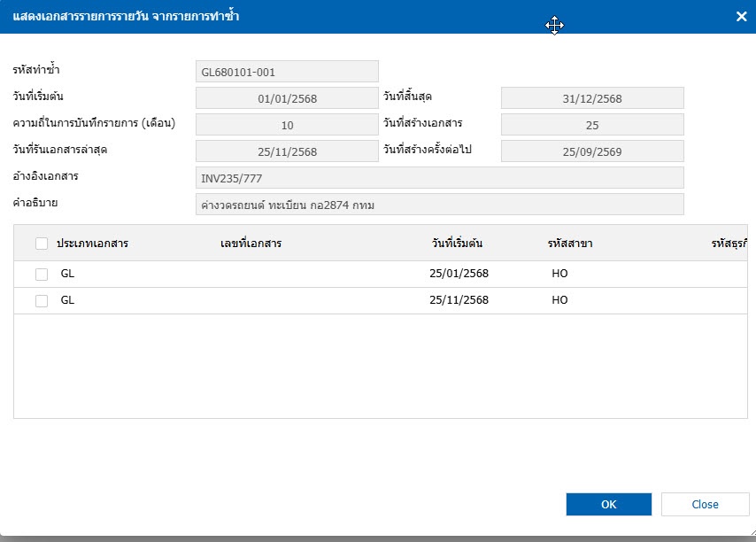The width and height of the screenshot is (756, 542).
Task: Check the GL row dated 25/11/2568
Action: click(42, 301)
